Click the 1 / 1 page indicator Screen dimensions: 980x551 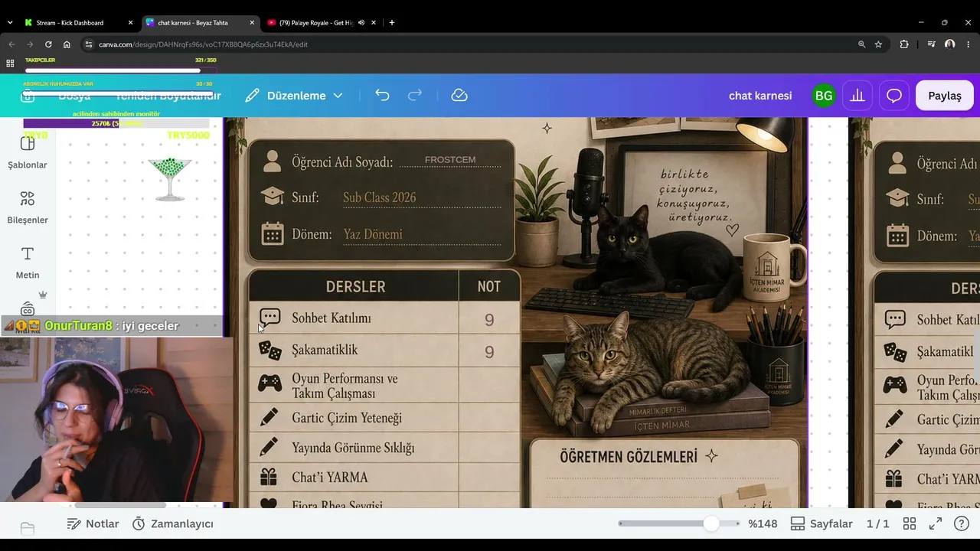point(877,524)
